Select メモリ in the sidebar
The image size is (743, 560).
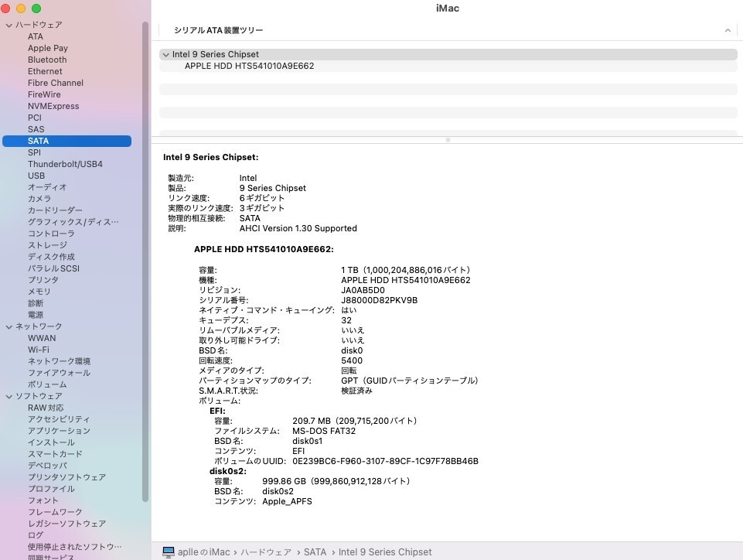click(x=39, y=292)
